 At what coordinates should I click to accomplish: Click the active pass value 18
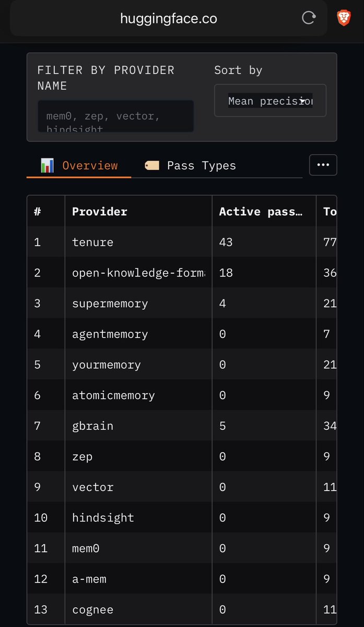click(x=226, y=273)
